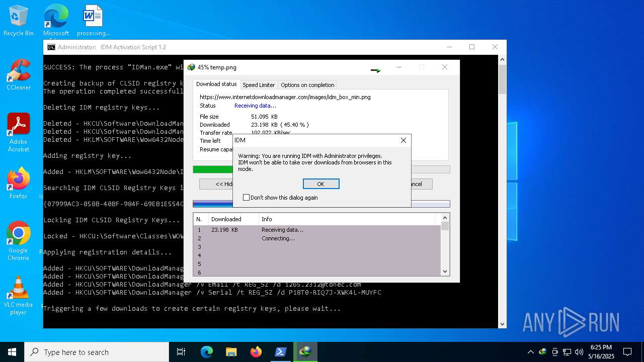The height and width of the screenshot is (362, 644).
Task: Open the Options on completion tab
Action: pyautogui.click(x=307, y=85)
